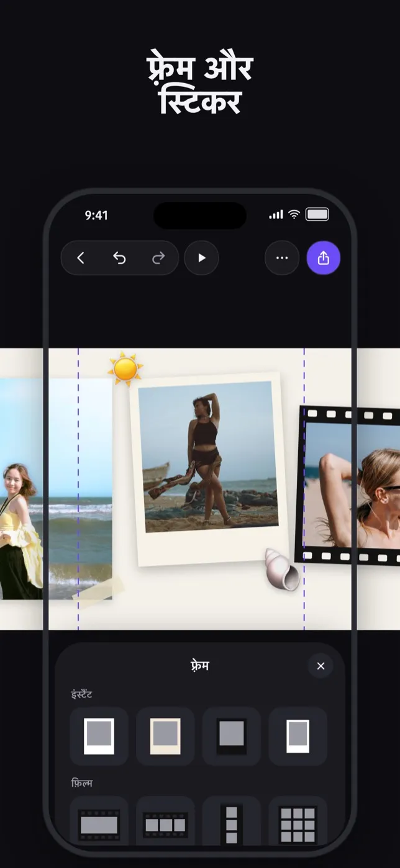Open the three-dot more options menu
The height and width of the screenshot is (868, 400).
coord(282,258)
